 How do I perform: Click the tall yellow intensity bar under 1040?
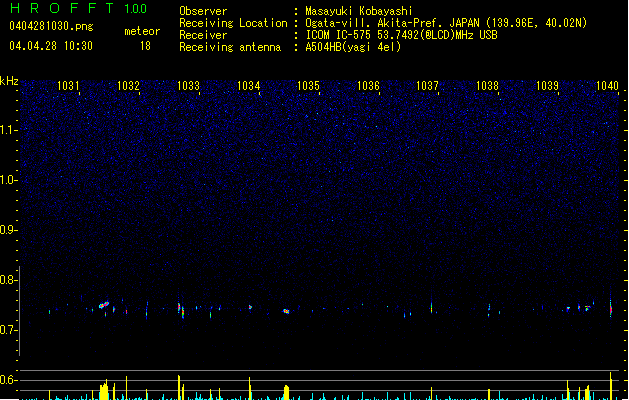point(611,386)
